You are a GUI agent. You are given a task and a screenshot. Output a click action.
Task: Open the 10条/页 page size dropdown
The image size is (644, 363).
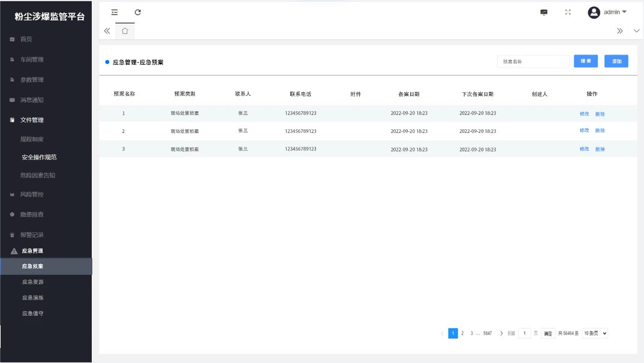(x=594, y=333)
